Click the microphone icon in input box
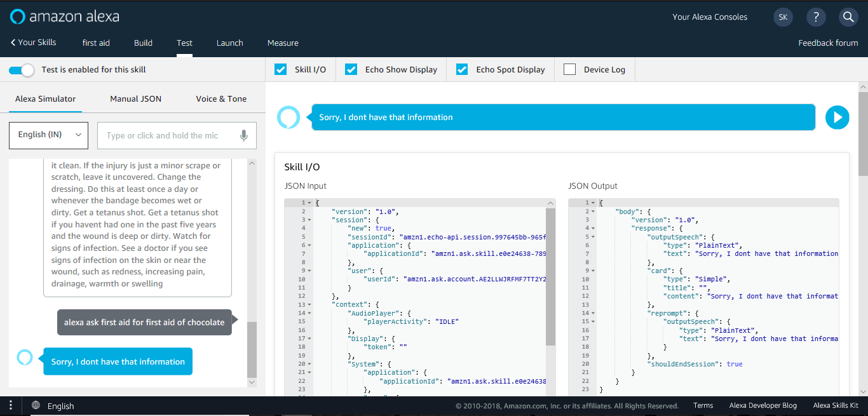 (243, 135)
